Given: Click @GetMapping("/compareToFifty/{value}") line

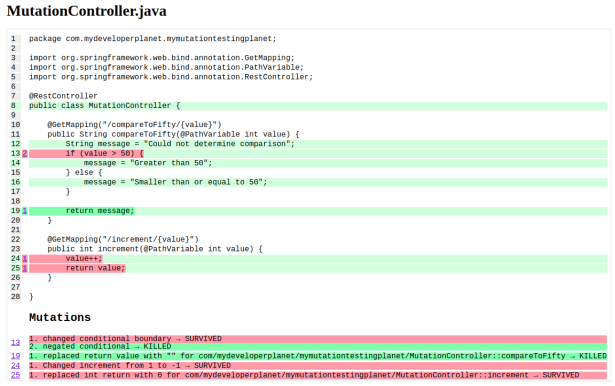Looking at the screenshot, I should (135, 124).
